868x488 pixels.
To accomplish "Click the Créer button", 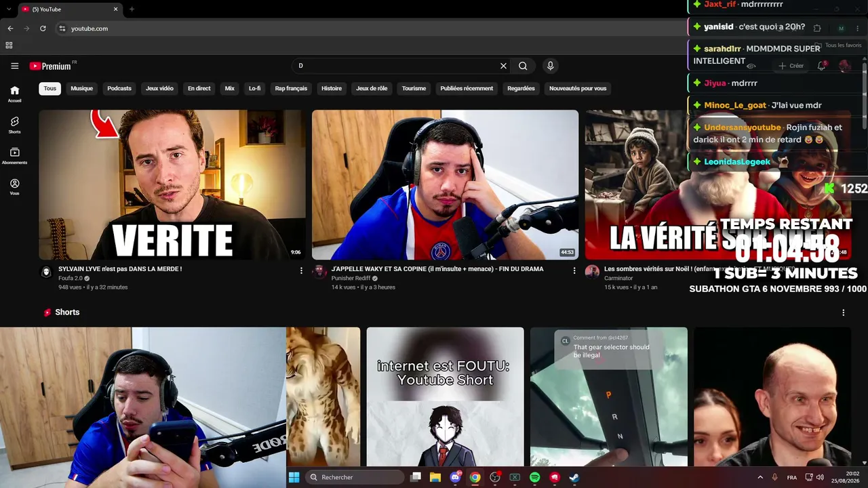I will pyautogui.click(x=791, y=66).
